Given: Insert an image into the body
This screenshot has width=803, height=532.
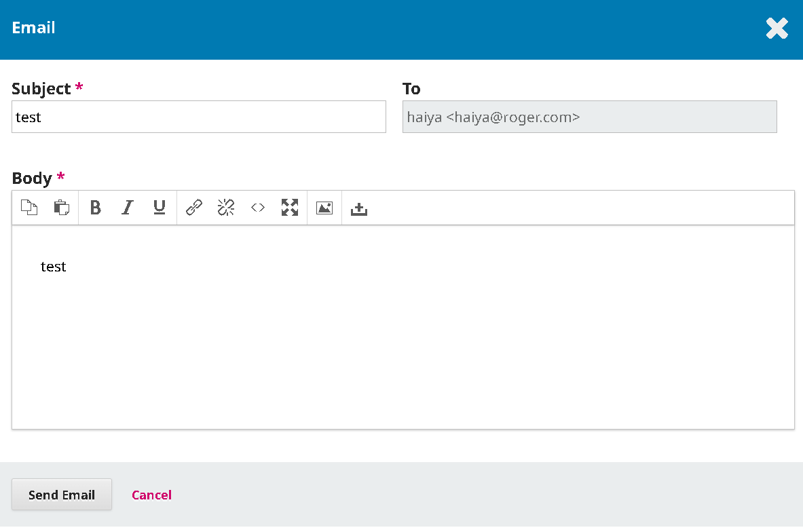Looking at the screenshot, I should coord(324,208).
